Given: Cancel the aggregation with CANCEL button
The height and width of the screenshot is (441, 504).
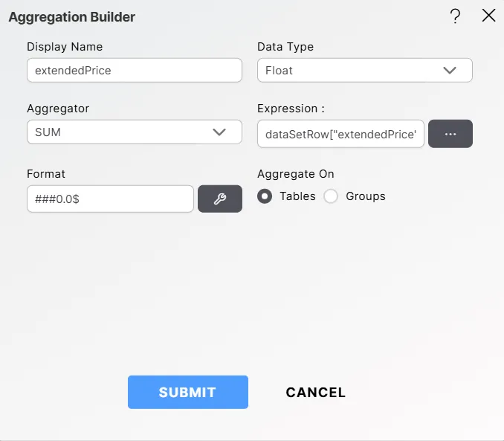Looking at the screenshot, I should pyautogui.click(x=316, y=393).
